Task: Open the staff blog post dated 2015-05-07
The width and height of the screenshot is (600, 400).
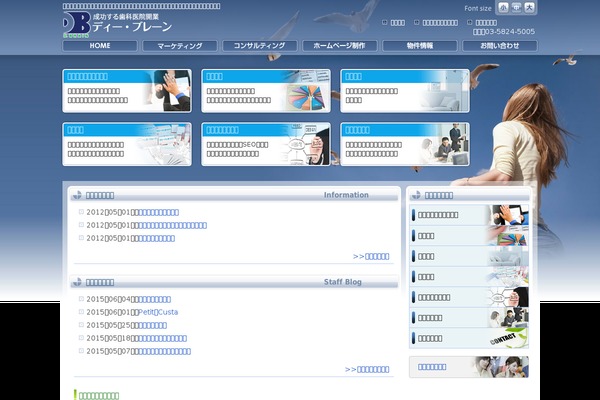Action: 164,351
